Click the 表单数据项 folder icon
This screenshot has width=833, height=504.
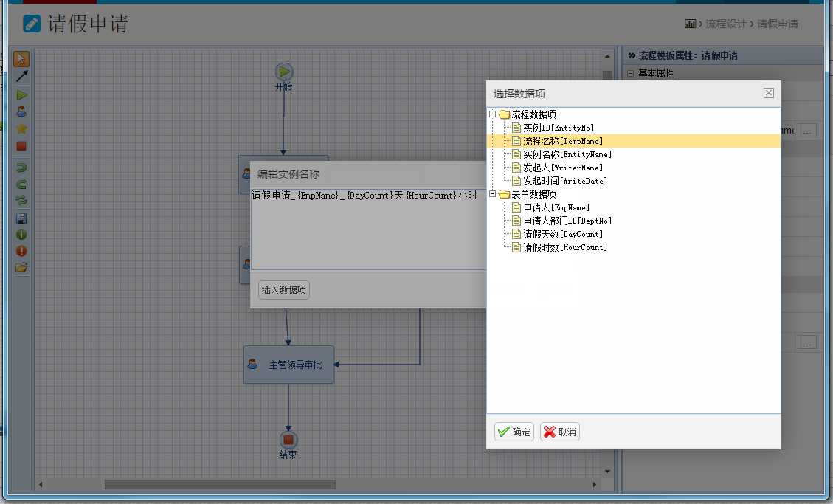click(x=504, y=194)
